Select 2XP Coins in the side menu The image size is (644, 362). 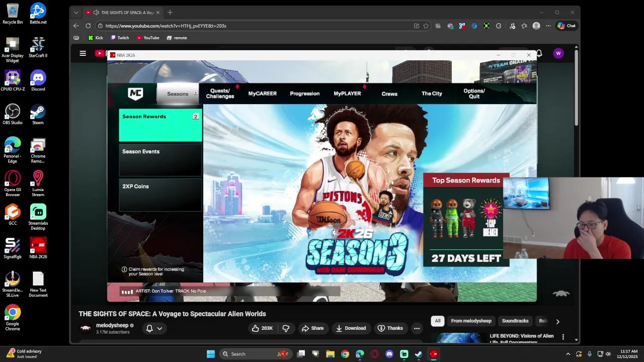(160, 195)
